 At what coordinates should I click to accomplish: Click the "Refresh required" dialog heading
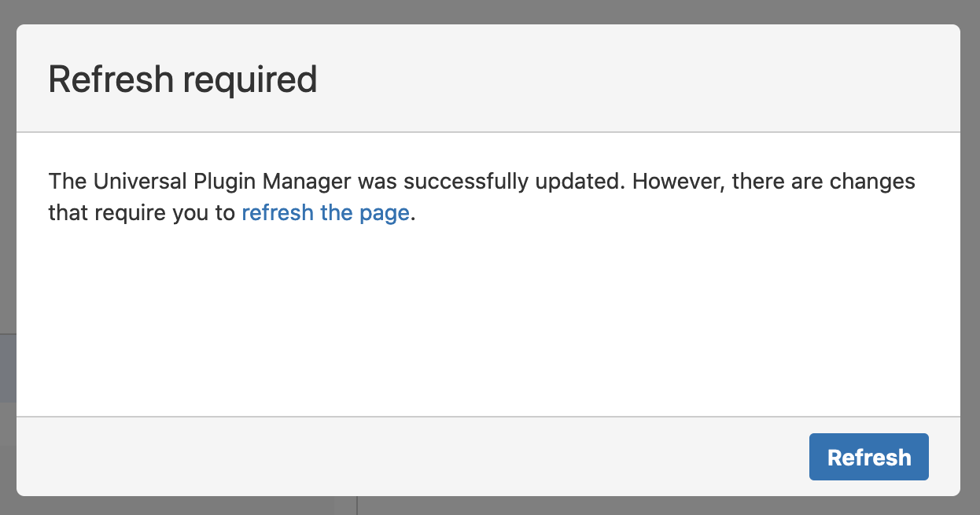coord(182,79)
